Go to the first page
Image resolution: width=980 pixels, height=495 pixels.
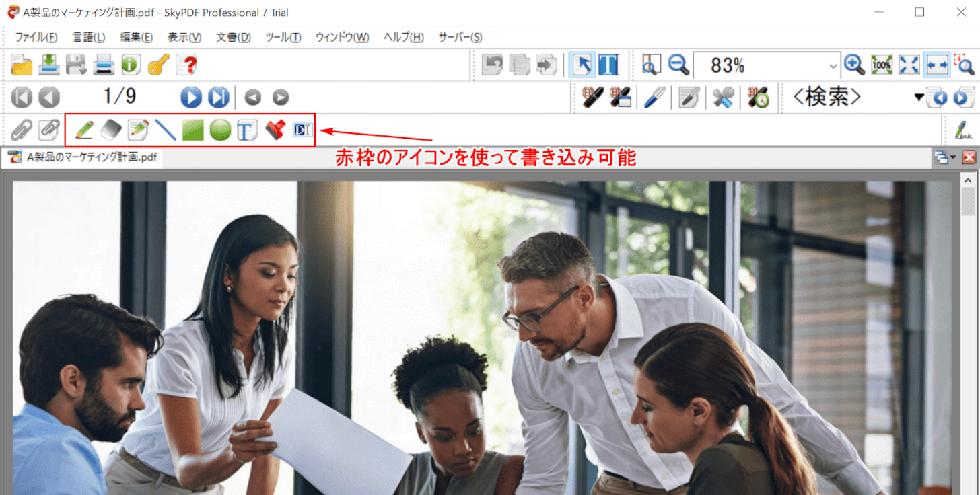(22, 98)
